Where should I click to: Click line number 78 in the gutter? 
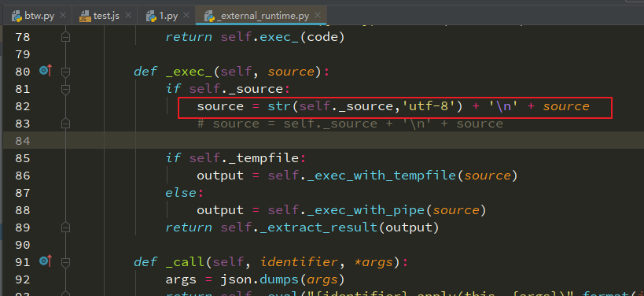(23, 37)
